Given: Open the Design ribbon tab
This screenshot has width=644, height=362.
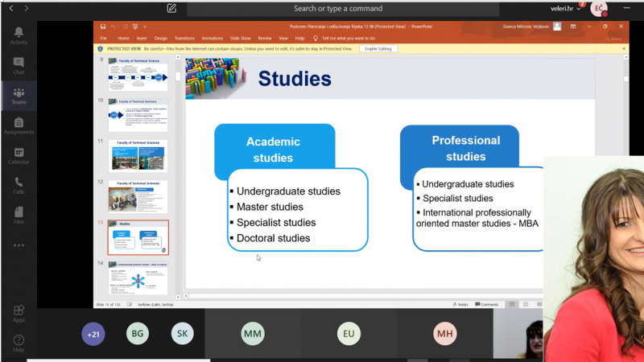Looking at the screenshot, I should point(161,38).
